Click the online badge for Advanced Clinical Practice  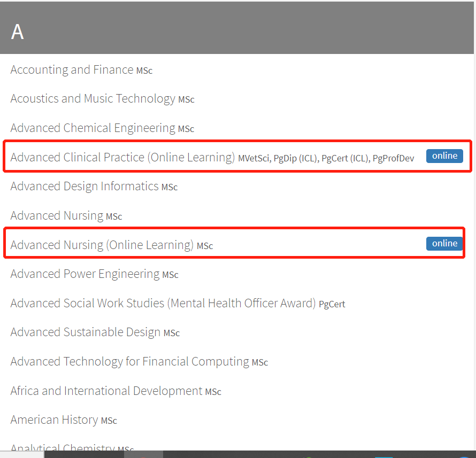click(x=444, y=156)
